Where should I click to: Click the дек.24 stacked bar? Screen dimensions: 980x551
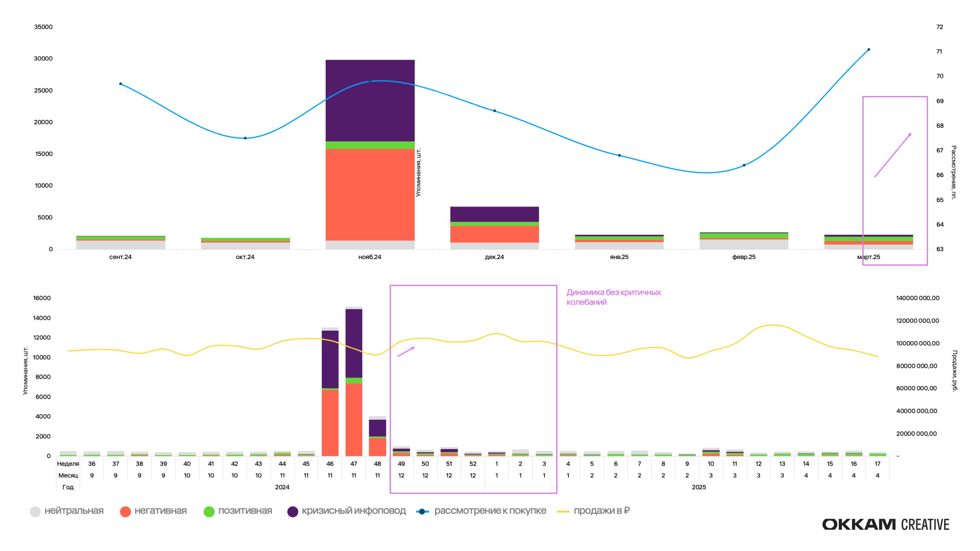pyautogui.click(x=494, y=228)
